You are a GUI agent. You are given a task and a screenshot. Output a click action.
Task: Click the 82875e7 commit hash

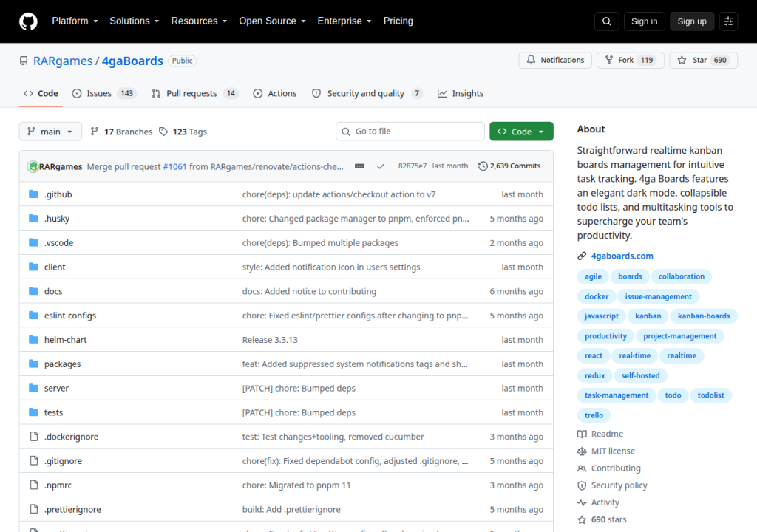413,166
